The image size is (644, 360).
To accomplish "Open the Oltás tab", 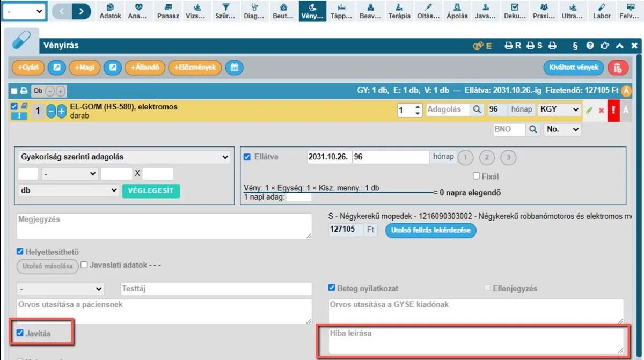I will [x=428, y=11].
